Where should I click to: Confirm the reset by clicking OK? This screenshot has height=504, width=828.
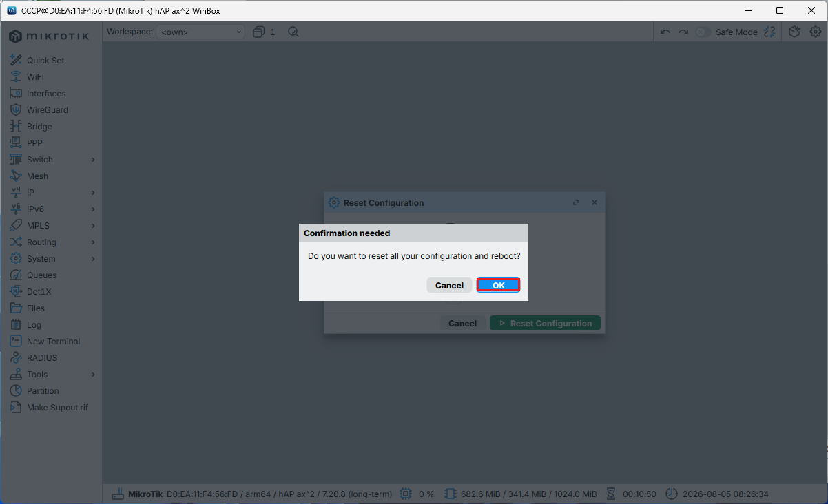pos(499,285)
